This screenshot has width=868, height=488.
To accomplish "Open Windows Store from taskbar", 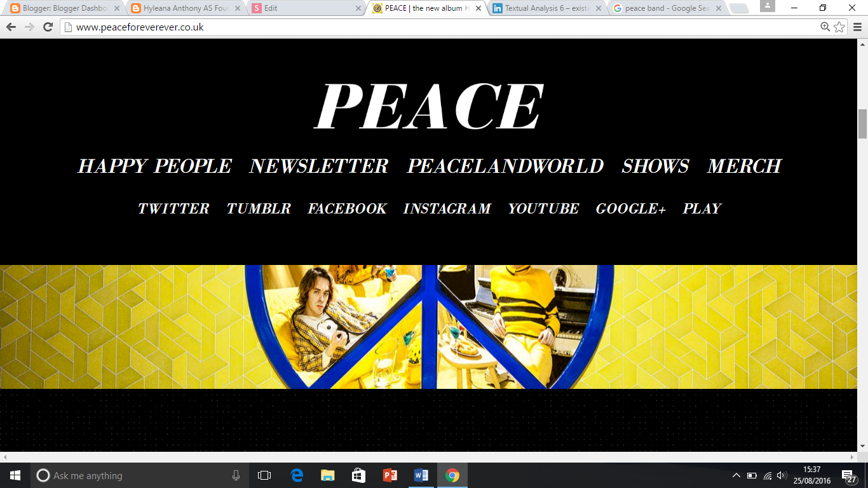I will (358, 475).
